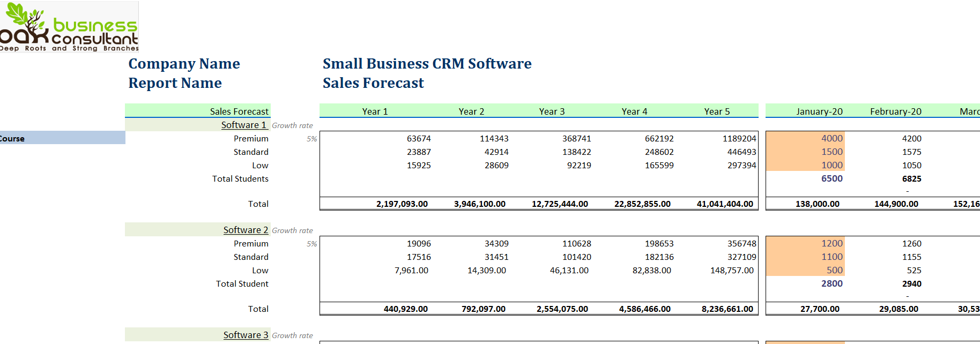Select the monthly total 138,000.00
This screenshot has width=980, height=344.
coord(818,204)
